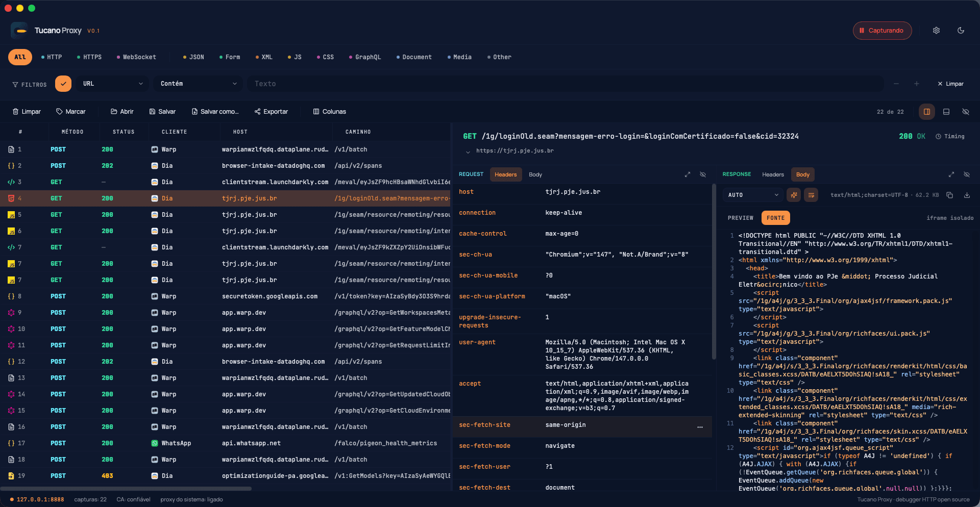Save captures with Salvar button

coord(162,112)
